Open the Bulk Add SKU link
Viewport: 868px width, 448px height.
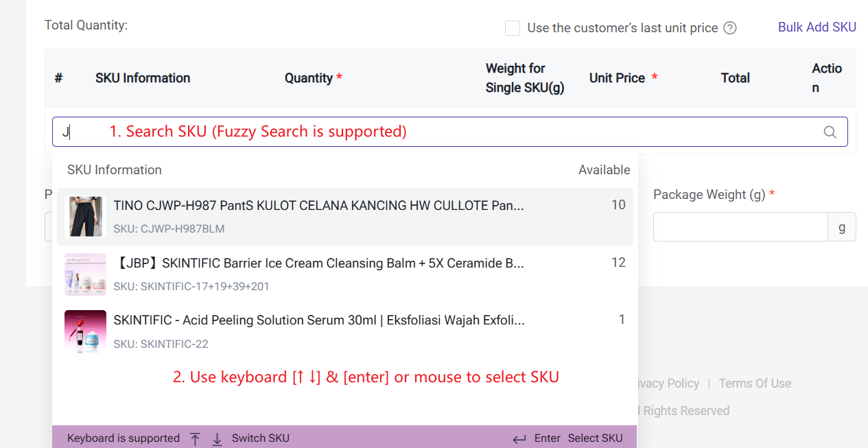817,27
